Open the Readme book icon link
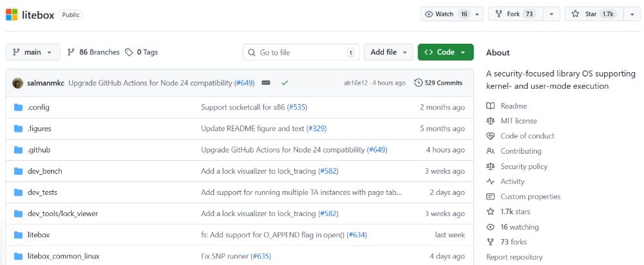Screen dimensions: 644x265 (491, 106)
